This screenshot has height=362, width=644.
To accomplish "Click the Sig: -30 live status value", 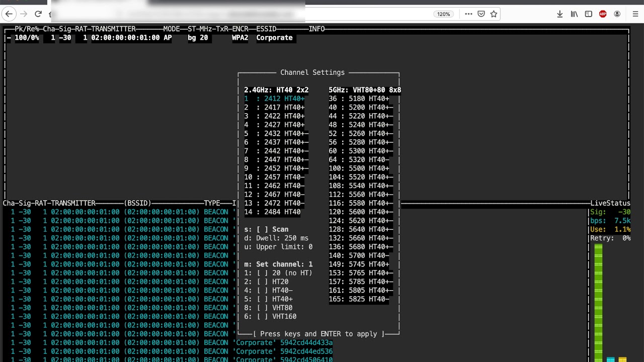I will [610, 212].
